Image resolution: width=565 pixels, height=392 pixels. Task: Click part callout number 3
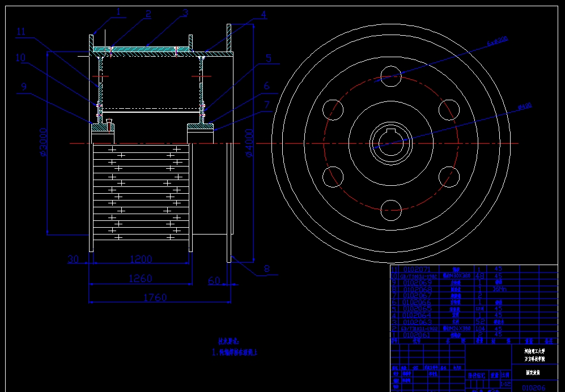185,14
